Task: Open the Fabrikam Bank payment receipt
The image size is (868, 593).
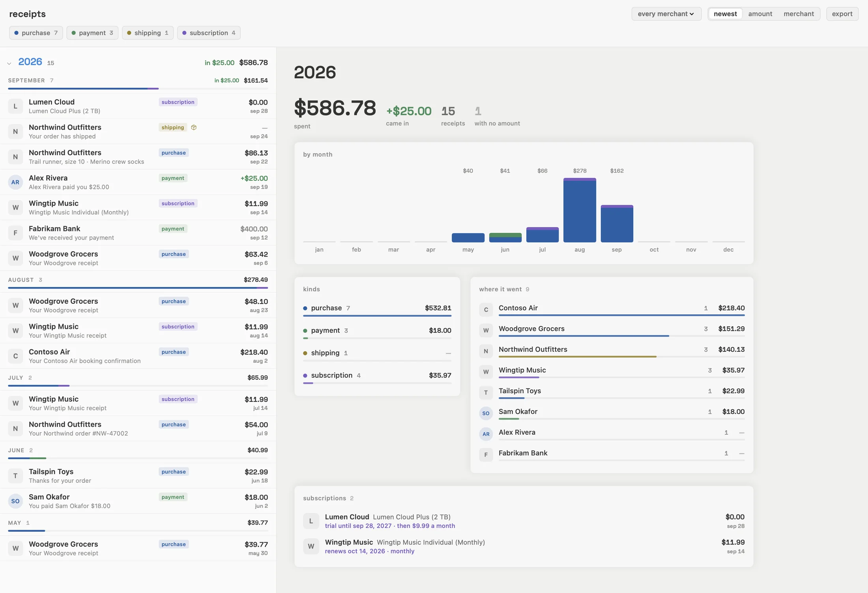Action: (x=138, y=233)
